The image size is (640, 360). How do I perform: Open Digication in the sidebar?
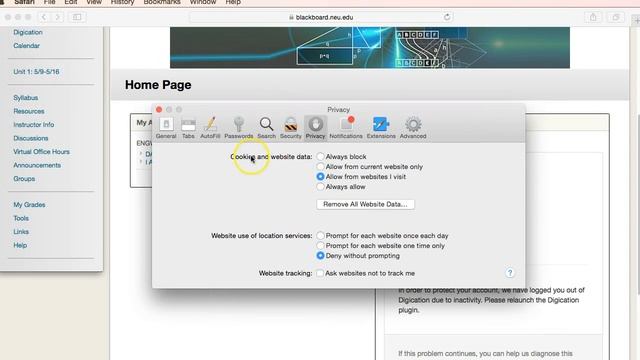[28, 32]
